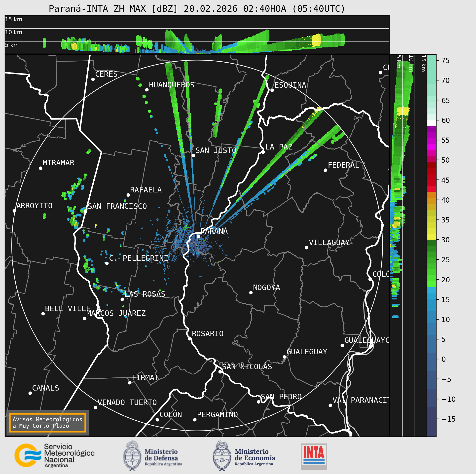Click the CANALS city label
The height and width of the screenshot is (474, 476).
point(46,388)
